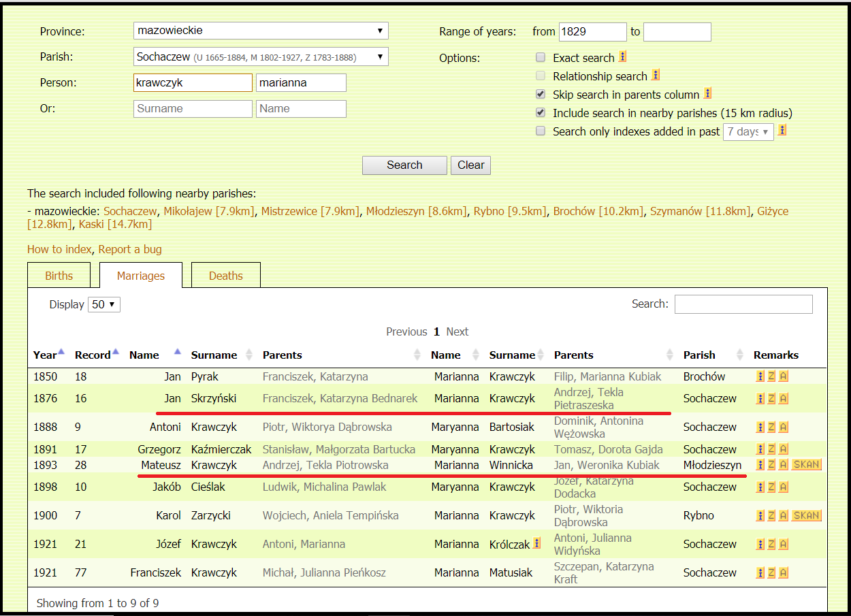Click the info icon next to the Królczak surname
This screenshot has width=851, height=616.
[536, 543]
